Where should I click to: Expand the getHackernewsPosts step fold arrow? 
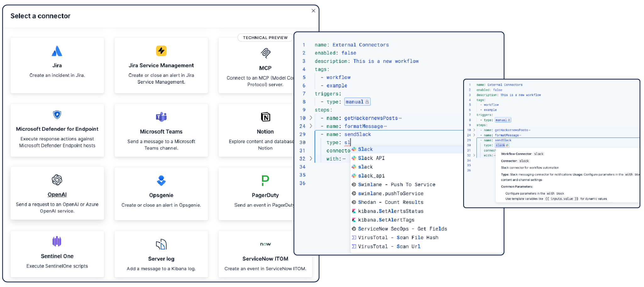(x=311, y=118)
